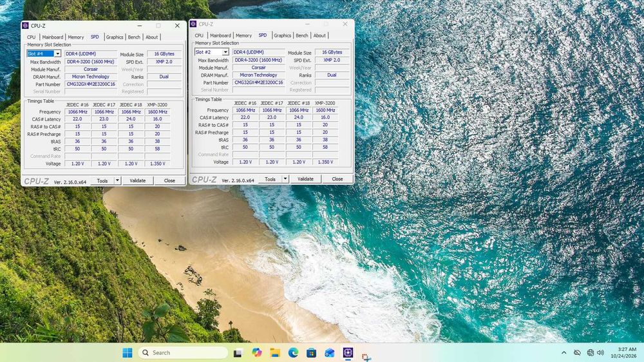
Task: Open Mainboard tab in left CPU-Z window
Action: (53, 37)
